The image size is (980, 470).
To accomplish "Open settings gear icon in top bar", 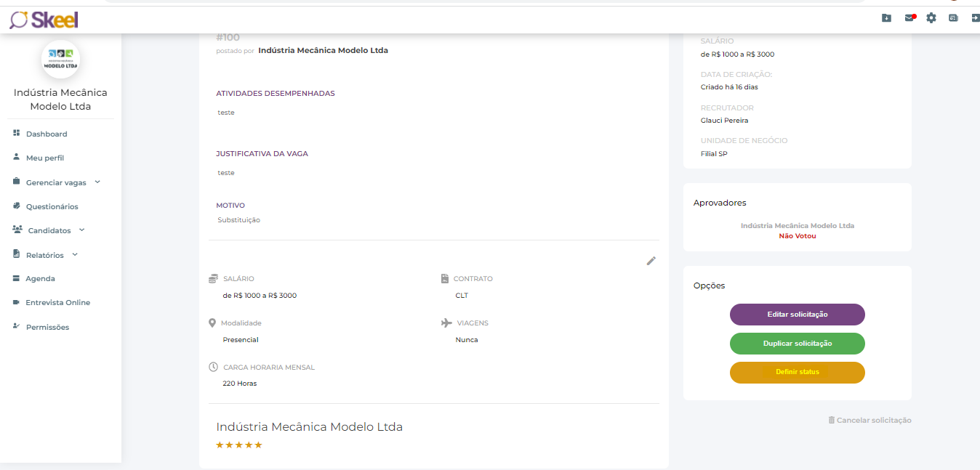I will pyautogui.click(x=931, y=18).
